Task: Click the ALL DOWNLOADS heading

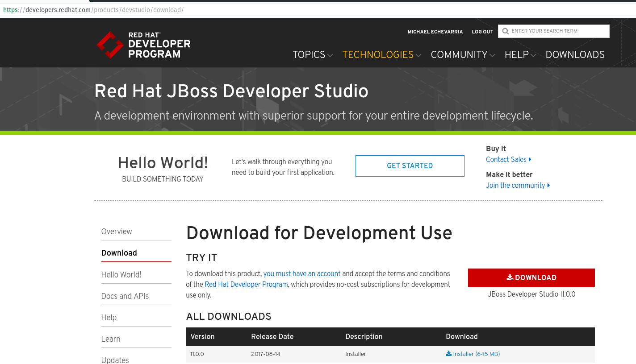Action: [229, 316]
